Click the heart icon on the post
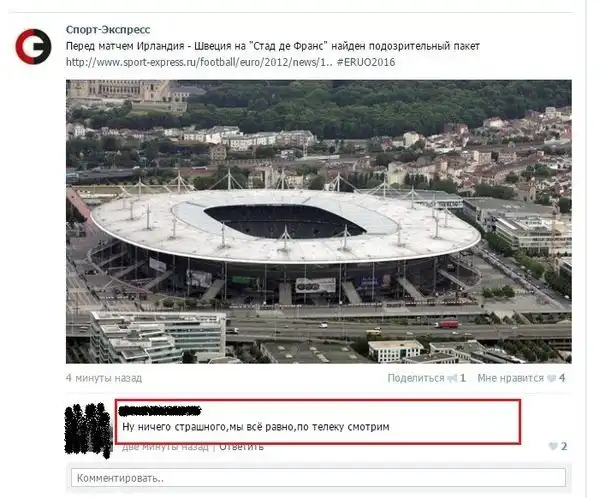 click(x=551, y=379)
